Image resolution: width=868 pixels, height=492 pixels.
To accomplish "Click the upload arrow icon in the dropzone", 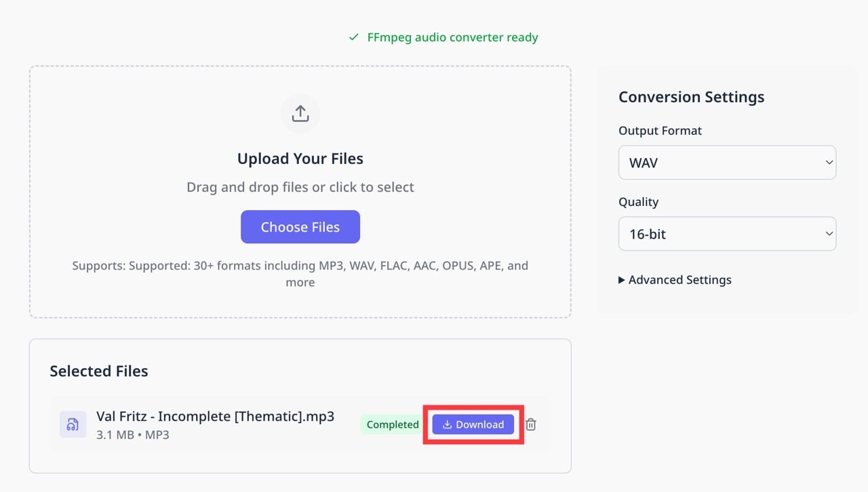I will pyautogui.click(x=300, y=114).
